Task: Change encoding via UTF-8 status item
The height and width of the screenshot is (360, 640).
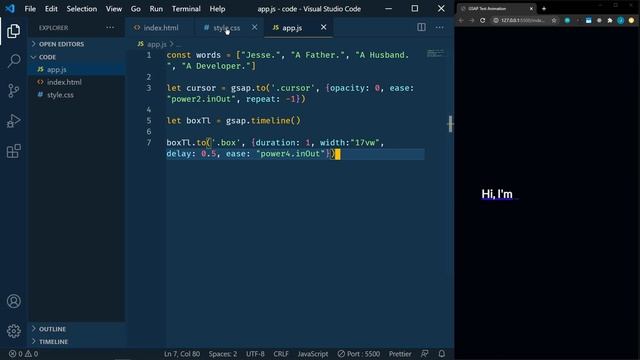Action: tap(255, 354)
